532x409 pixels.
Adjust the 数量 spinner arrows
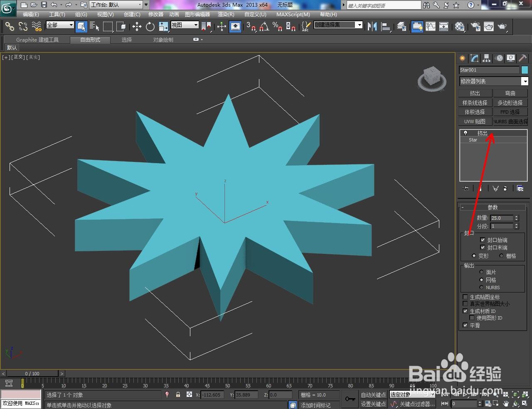(516, 218)
